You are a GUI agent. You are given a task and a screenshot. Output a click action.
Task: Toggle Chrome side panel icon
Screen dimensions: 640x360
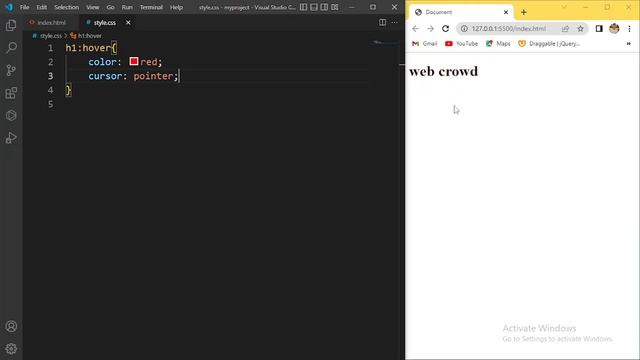point(599,29)
